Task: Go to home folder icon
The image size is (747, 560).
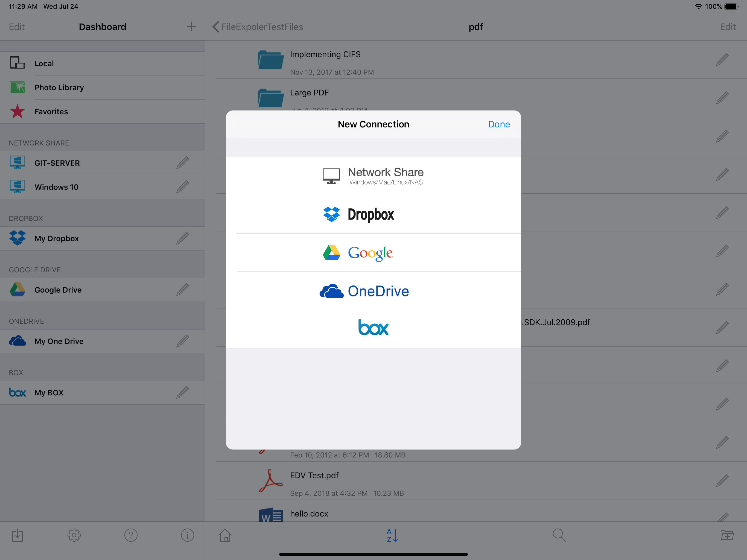Action: [225, 535]
